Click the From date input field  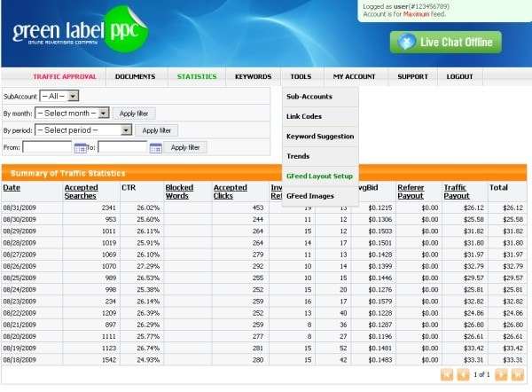pyautogui.click(x=47, y=147)
